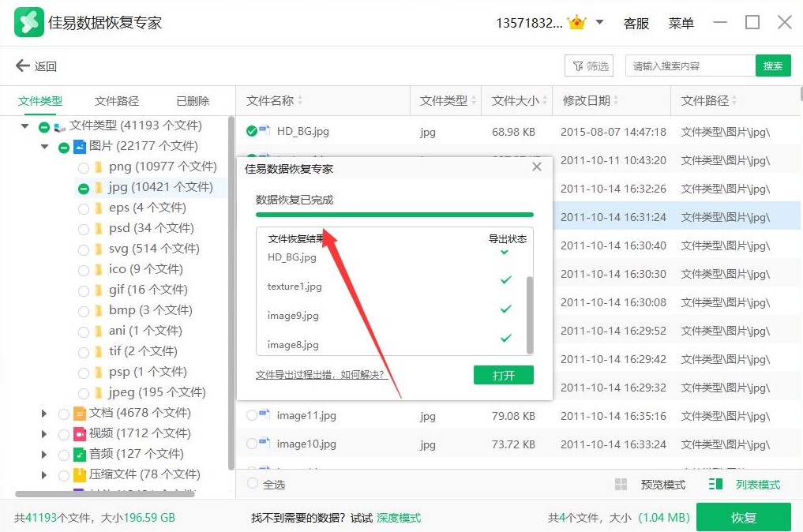Viewport: 803px width, 532px height.
Task: Uncheck the HD_BG.jpg file checkbox
Action: [x=252, y=131]
